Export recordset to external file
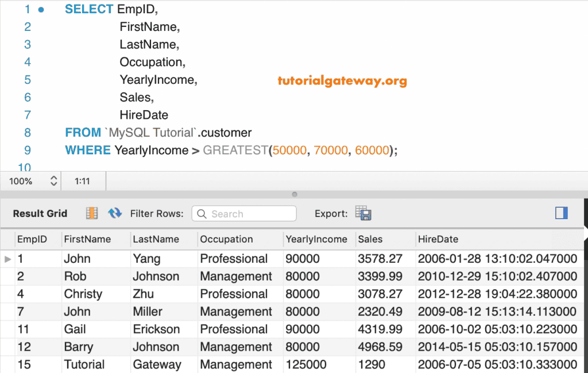 click(x=363, y=213)
